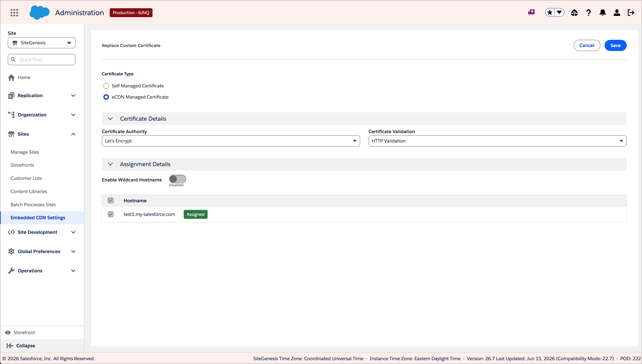This screenshot has height=364, width=642.
Task: Click the Organization hierarchy icon
Action: [11, 115]
